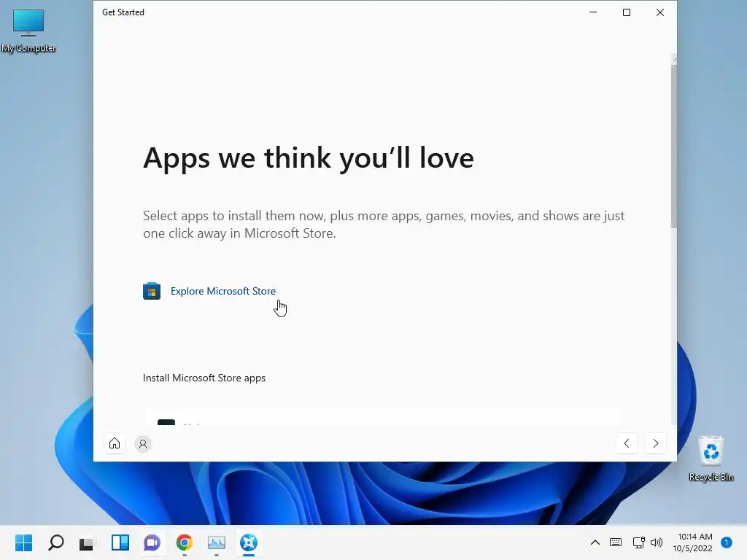Open the touch keyboard tray icon
Image resolution: width=747 pixels, height=560 pixels.
coord(616,542)
